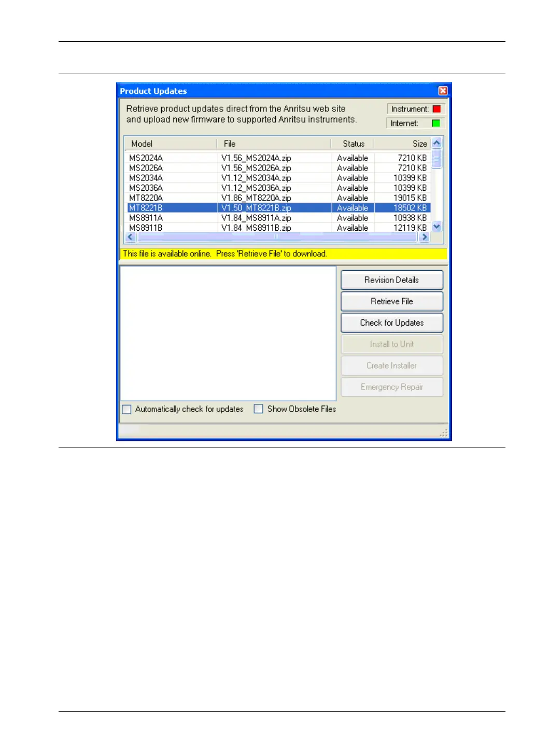Sort by the File column header

coord(273,144)
